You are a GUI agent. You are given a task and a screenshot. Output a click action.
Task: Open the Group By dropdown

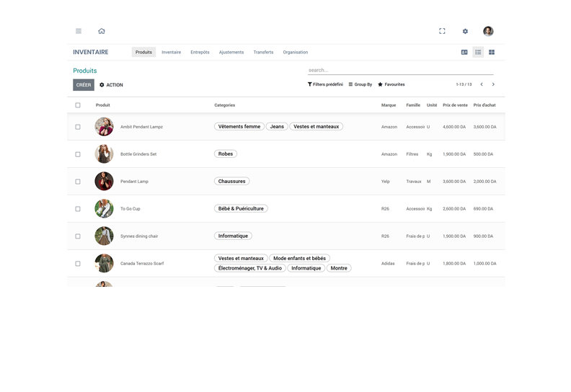[360, 84]
